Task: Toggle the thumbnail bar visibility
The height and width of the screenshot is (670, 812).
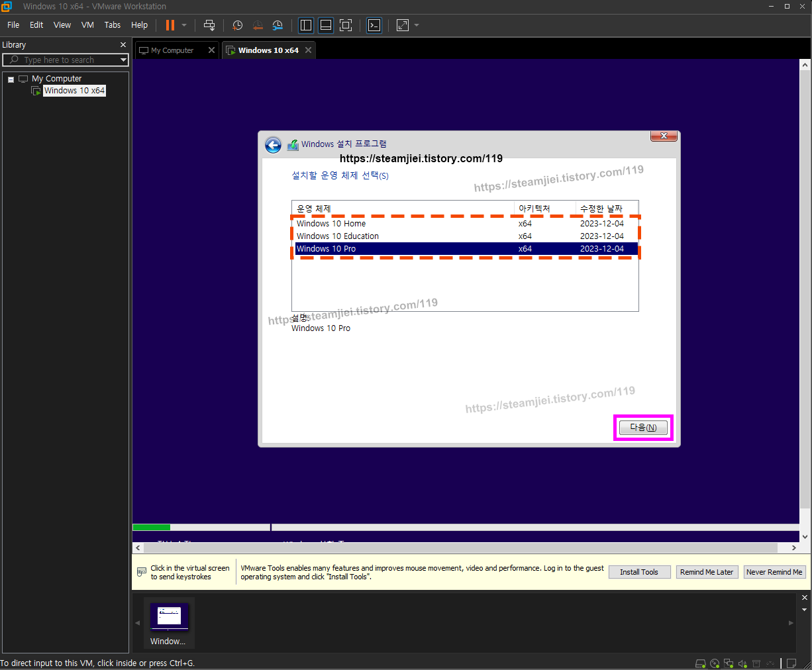Action: click(326, 25)
